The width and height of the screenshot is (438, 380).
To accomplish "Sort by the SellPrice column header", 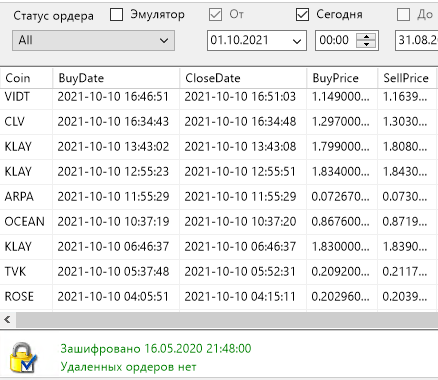I will point(407,78).
